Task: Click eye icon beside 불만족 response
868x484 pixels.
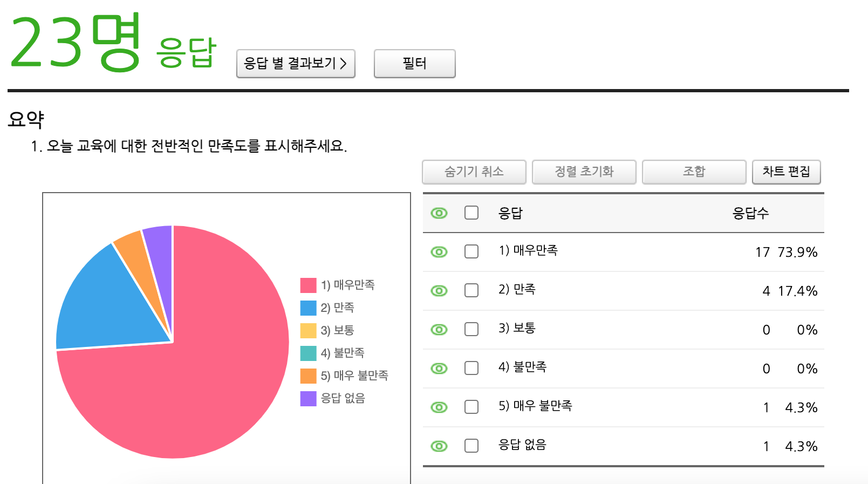Action: [439, 369]
